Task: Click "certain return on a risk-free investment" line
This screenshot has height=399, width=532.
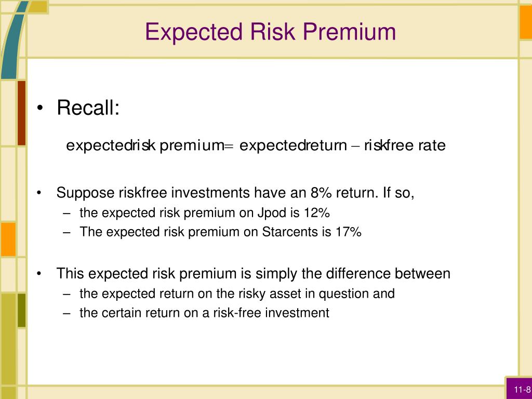Action: coord(204,313)
